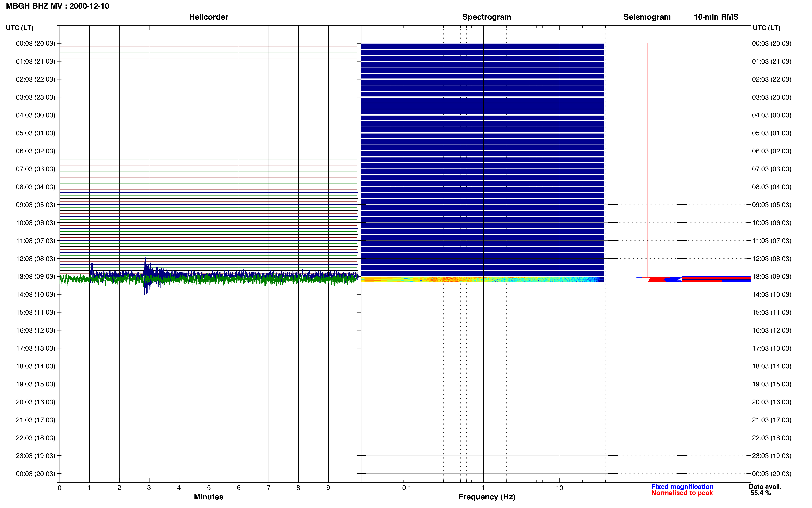This screenshot has height=508, width=812.
Task: Click the Data avail. label
Action: [765, 486]
